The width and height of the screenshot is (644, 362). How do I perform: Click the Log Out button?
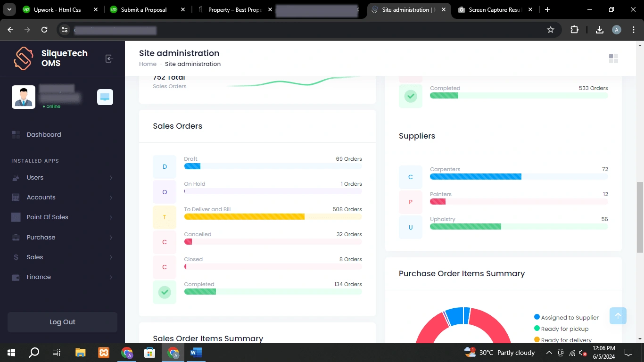click(x=62, y=322)
